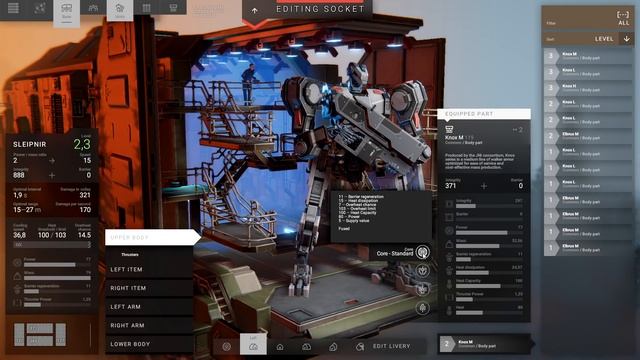Click the SLEIPNIR unit name
Screen dimensions: 640x360
point(29,144)
